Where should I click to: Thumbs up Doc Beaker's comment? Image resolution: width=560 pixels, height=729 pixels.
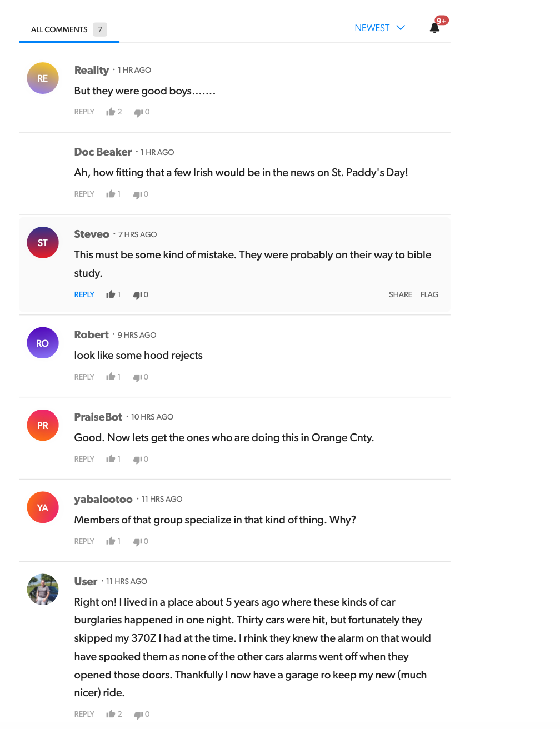pos(111,194)
